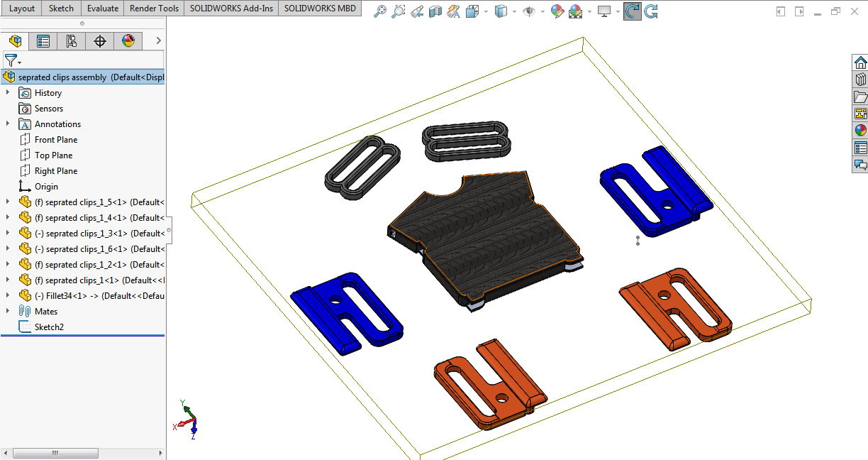The width and height of the screenshot is (868, 460).
Task: Select the Zoom to Area tool
Action: (399, 11)
